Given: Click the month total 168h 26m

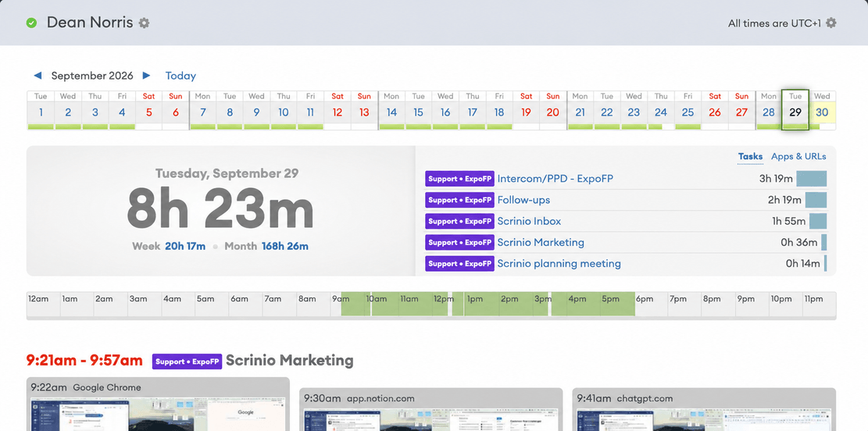Looking at the screenshot, I should point(285,246).
